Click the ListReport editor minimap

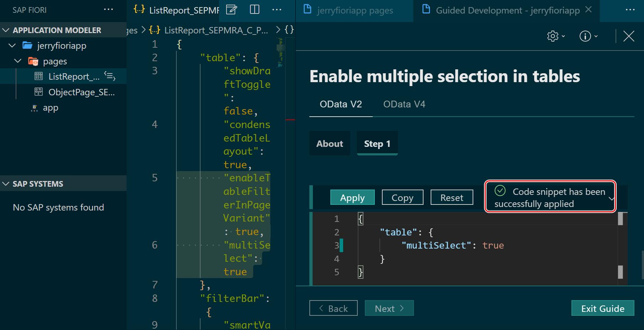pyautogui.click(x=281, y=53)
